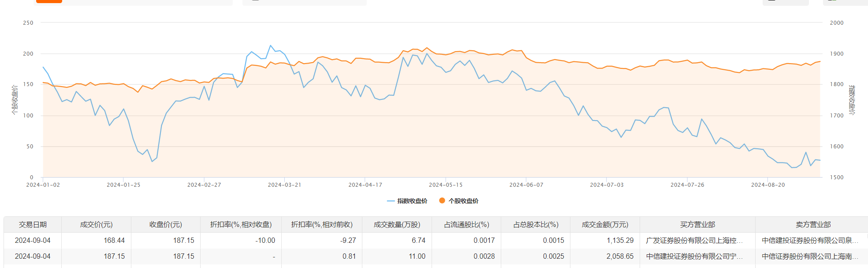The width and height of the screenshot is (868, 268).
Task: Click the 占流通股比(%) column header
Action: tap(466, 225)
